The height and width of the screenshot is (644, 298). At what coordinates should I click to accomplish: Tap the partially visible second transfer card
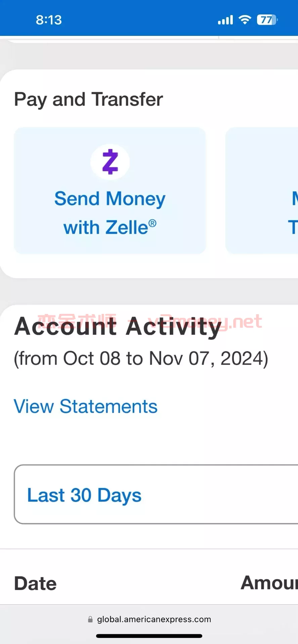click(262, 191)
